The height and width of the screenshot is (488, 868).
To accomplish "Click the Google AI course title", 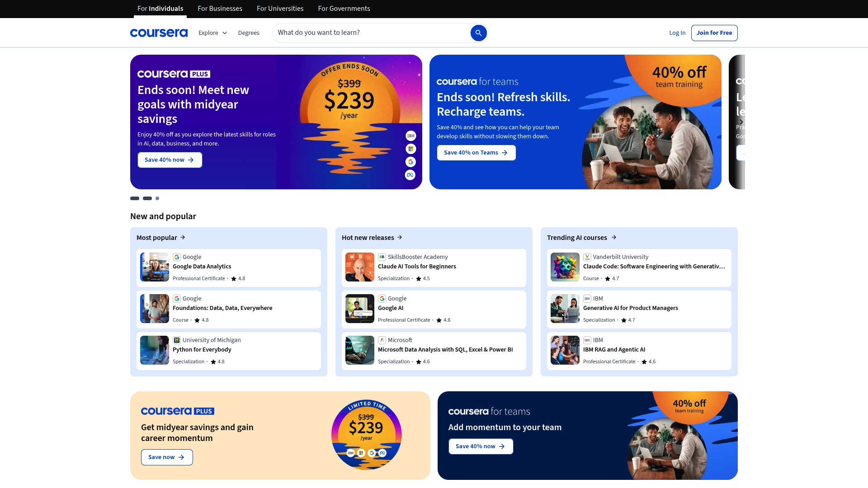I will (391, 308).
